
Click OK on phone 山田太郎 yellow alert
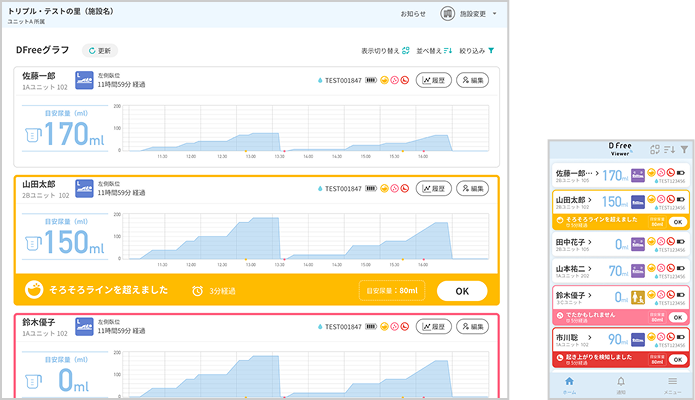[678, 222]
